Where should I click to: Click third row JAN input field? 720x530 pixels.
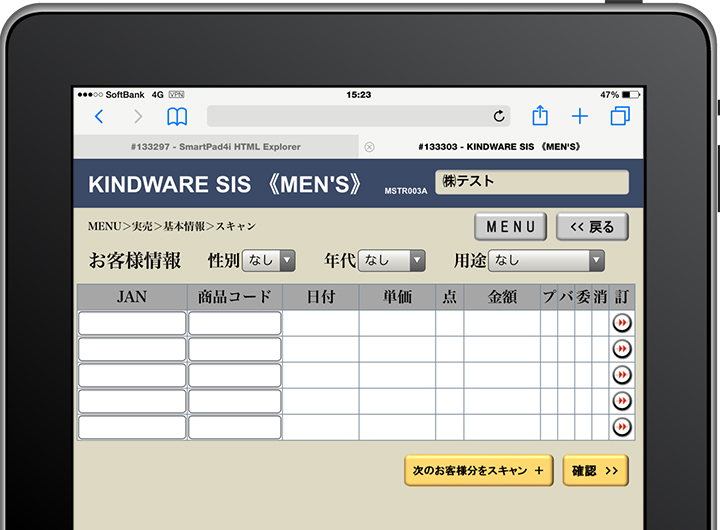coord(132,375)
